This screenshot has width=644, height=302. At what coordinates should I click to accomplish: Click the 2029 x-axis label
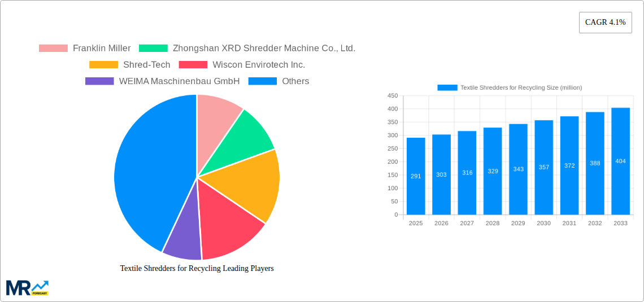[519, 223]
